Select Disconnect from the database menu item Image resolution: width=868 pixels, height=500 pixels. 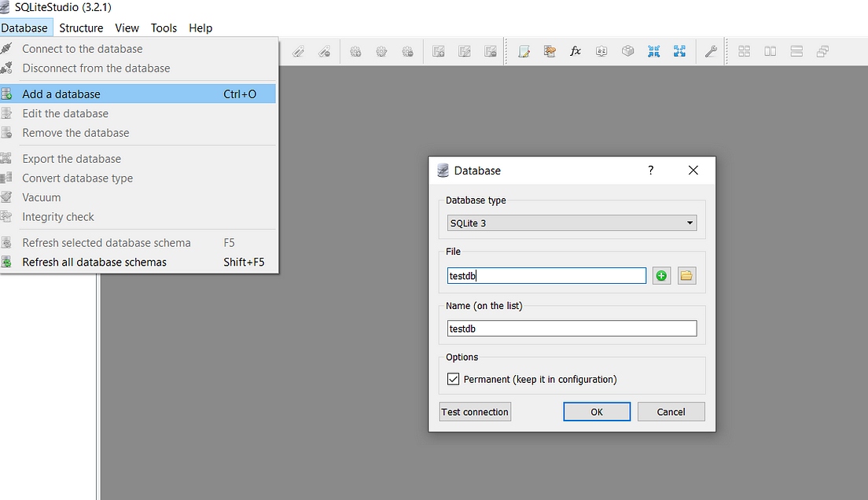click(138, 68)
